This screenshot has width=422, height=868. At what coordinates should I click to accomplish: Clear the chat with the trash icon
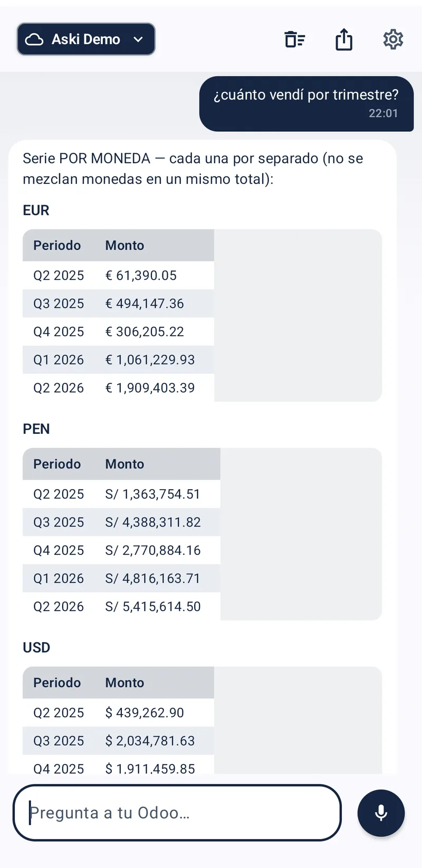point(295,40)
